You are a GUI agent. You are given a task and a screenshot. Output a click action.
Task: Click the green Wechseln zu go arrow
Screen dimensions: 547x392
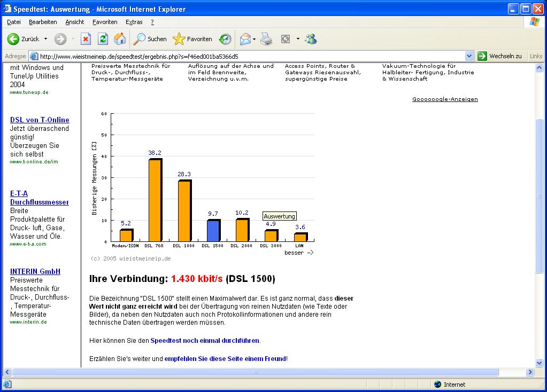pyautogui.click(x=482, y=56)
